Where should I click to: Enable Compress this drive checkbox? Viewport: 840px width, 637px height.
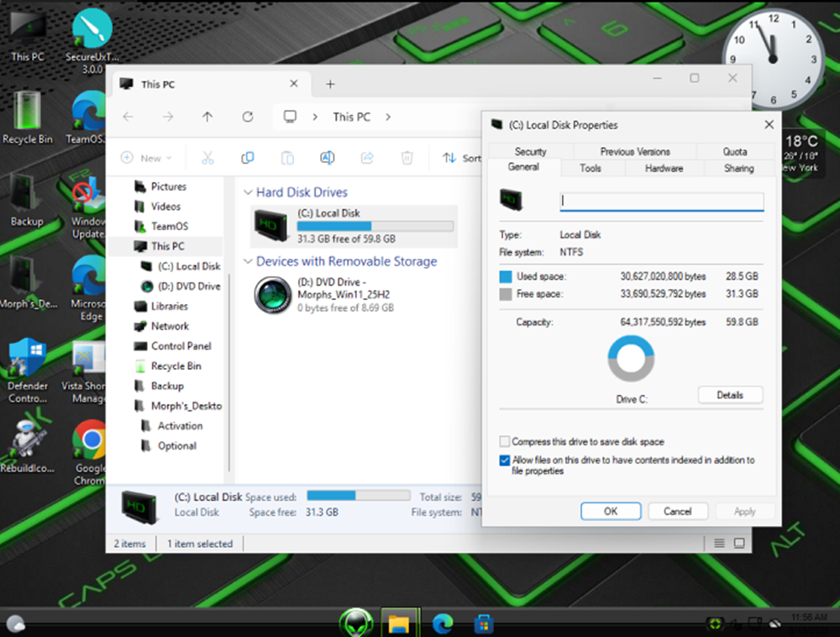505,442
